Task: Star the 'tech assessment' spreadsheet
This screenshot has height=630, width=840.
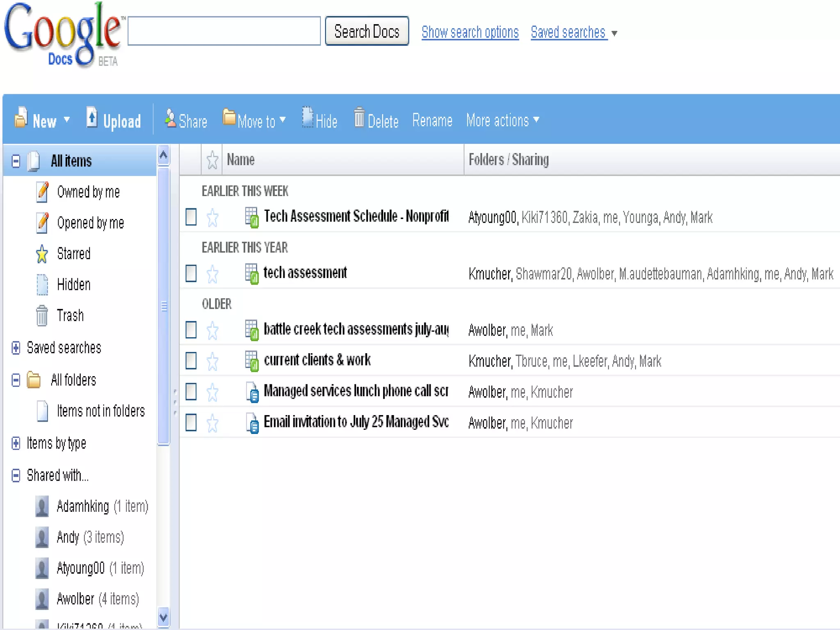Action: (x=212, y=274)
